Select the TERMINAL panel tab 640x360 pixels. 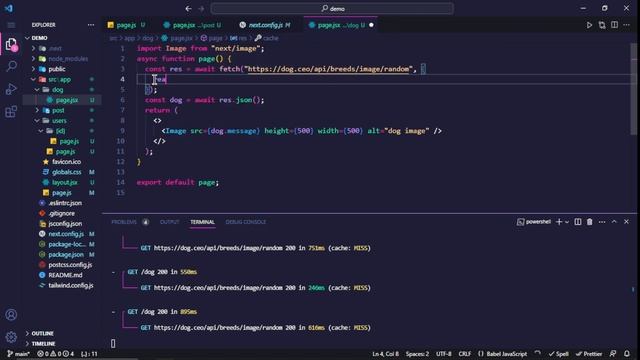202,222
